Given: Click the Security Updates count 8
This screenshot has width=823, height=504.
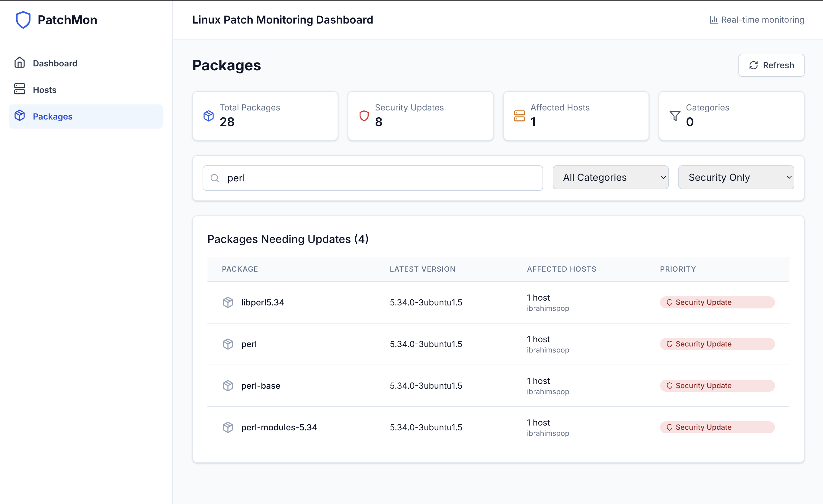Looking at the screenshot, I should 378,122.
